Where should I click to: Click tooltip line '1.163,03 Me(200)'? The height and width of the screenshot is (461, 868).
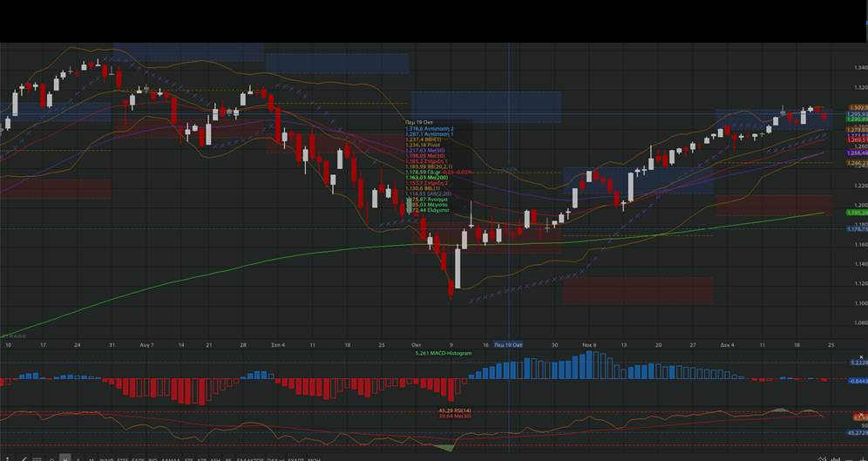(x=427, y=178)
